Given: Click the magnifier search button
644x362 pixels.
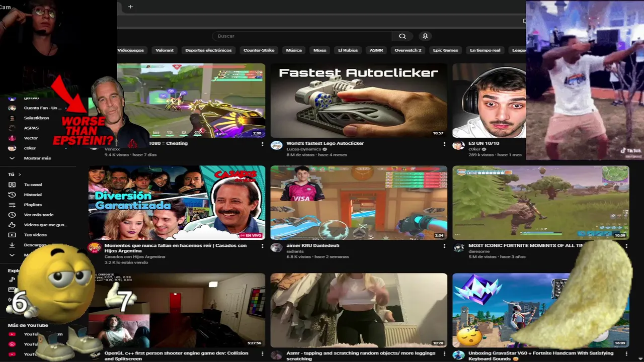Looking at the screenshot, I should [x=403, y=36].
